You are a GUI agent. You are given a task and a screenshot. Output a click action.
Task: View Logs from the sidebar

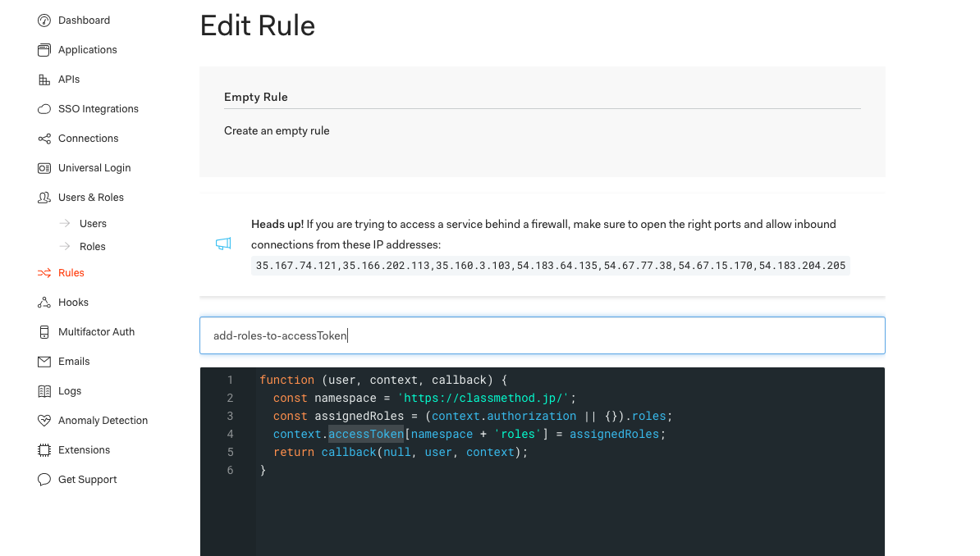[x=70, y=391]
